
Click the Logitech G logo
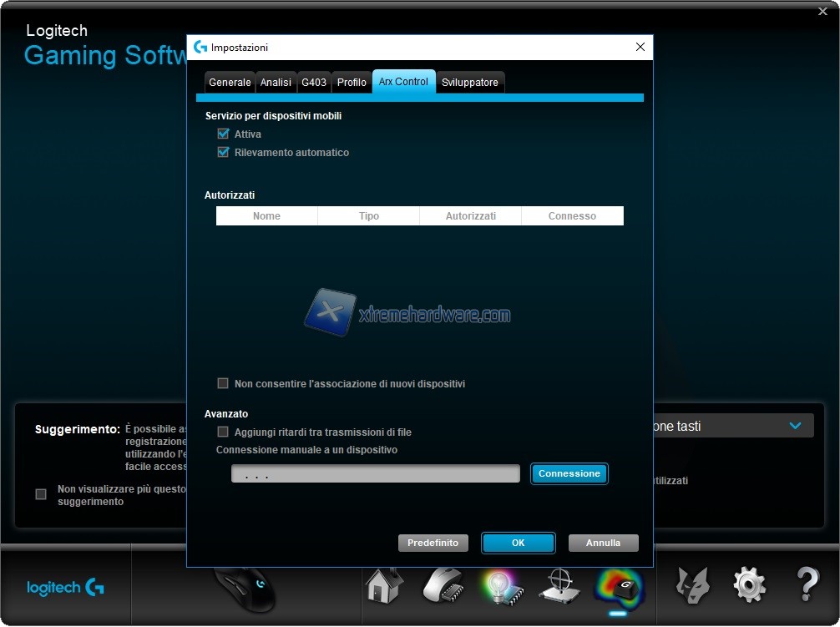click(x=65, y=588)
